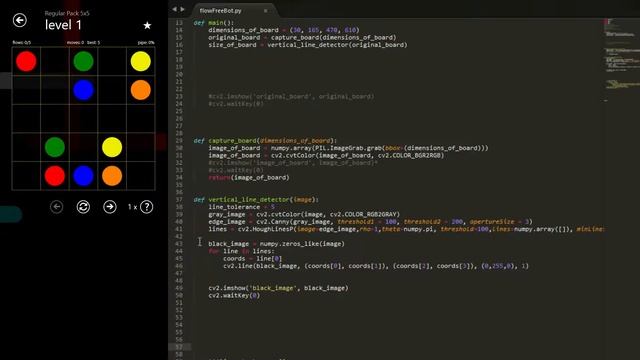The width and height of the screenshot is (640, 360).
Task: Go back using the circled arrow beside level 1
Action: (20, 20)
